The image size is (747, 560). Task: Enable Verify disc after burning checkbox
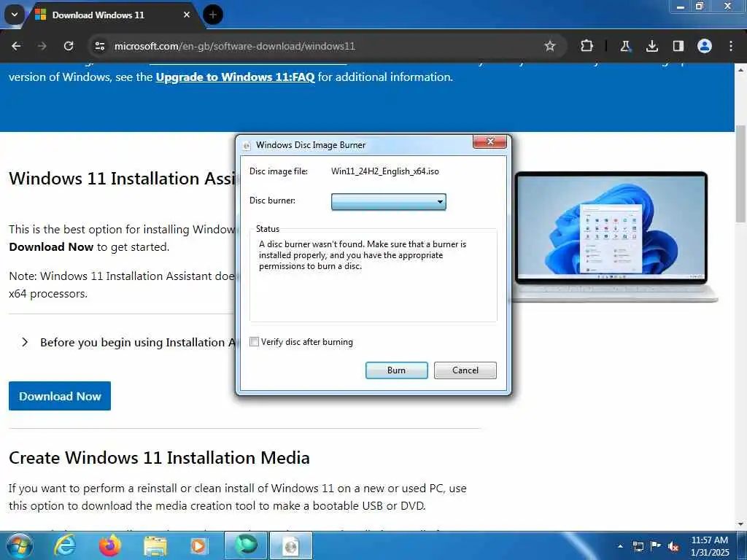coord(255,342)
